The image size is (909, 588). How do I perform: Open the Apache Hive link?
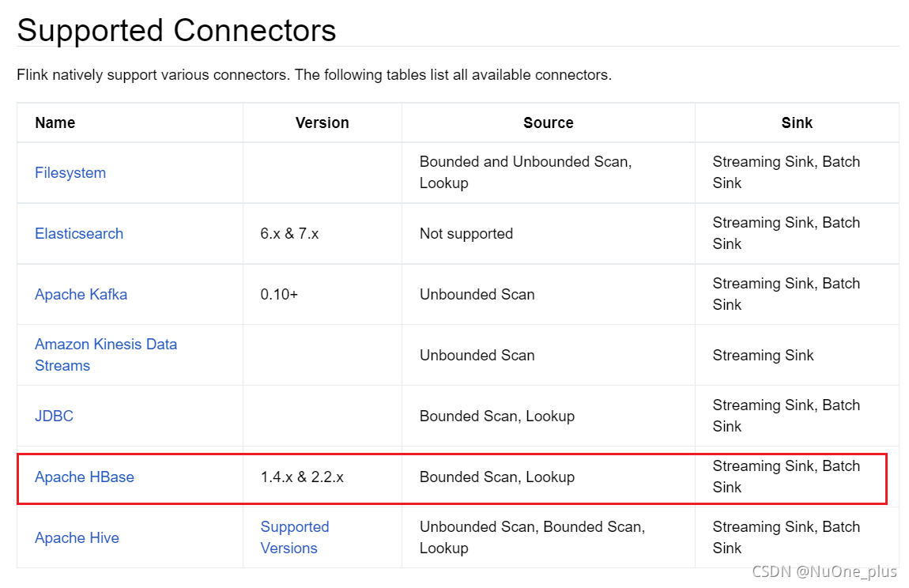(x=77, y=538)
